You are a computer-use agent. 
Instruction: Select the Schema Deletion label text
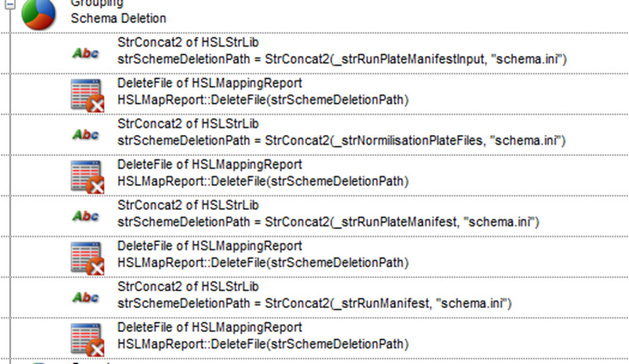(118, 17)
